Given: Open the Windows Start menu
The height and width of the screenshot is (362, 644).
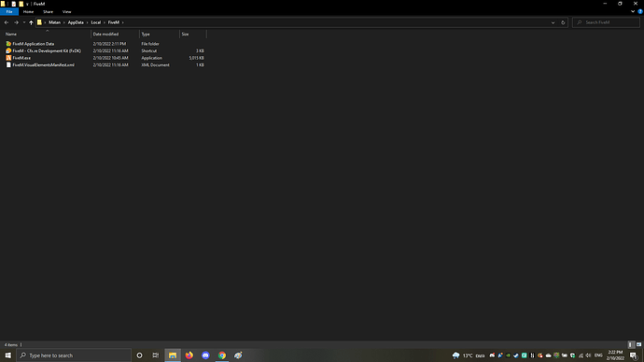Looking at the screenshot, I should click(x=8, y=355).
